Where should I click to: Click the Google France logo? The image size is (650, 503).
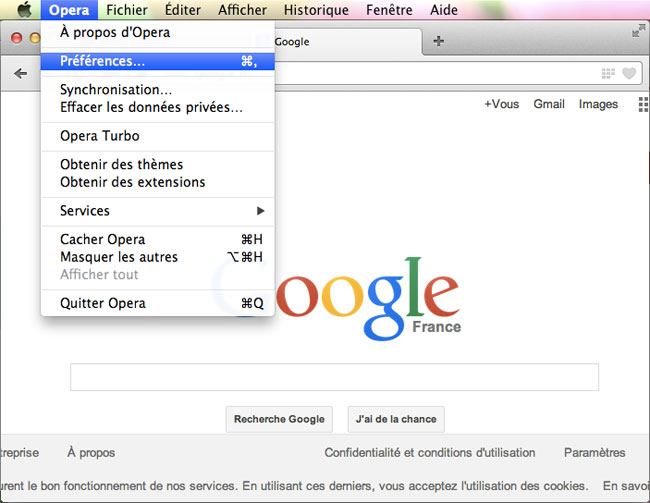point(367,299)
